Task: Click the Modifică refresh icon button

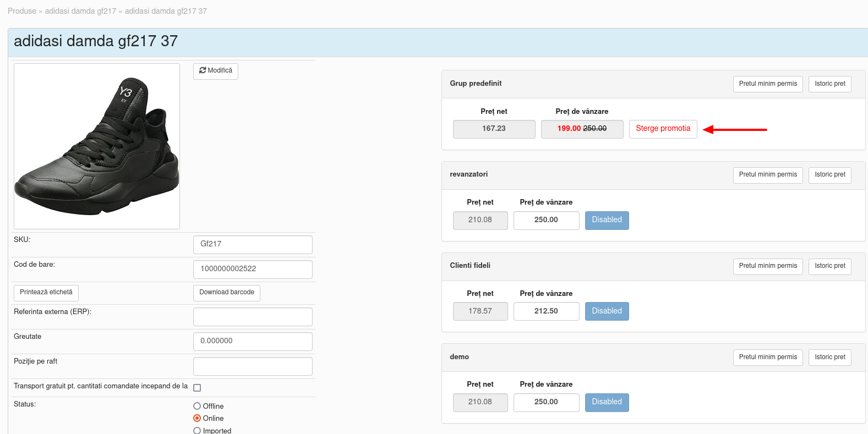Action: (x=216, y=71)
